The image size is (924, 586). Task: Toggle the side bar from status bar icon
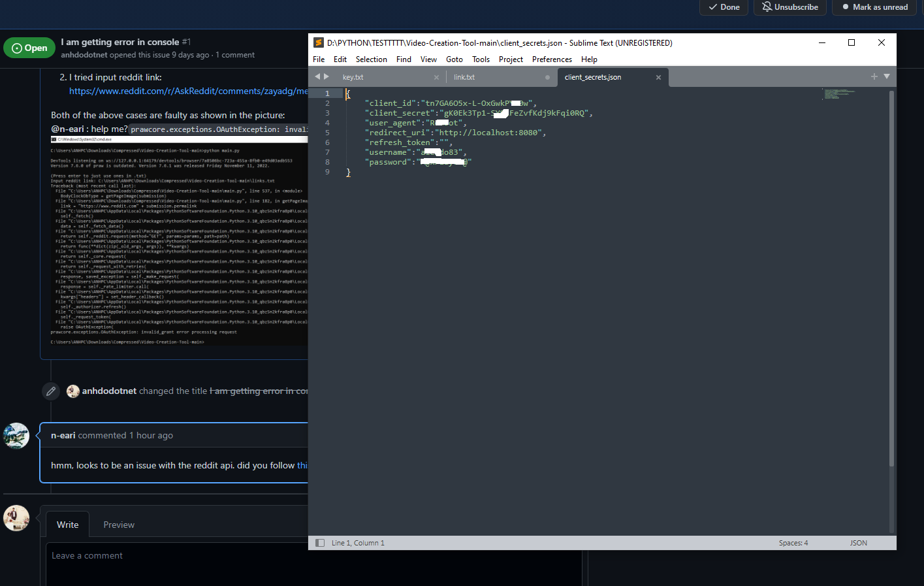tap(320, 543)
